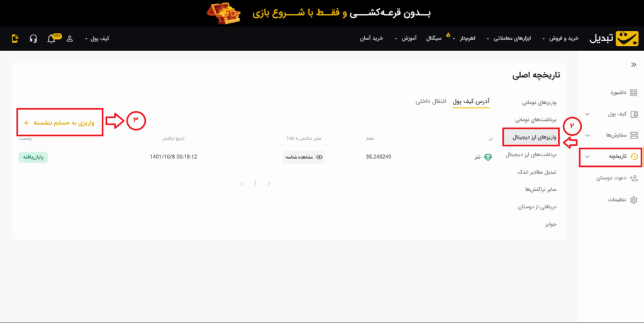Collapse the sidebar with the double chevron
The height and width of the screenshot is (323, 644).
coord(633,65)
